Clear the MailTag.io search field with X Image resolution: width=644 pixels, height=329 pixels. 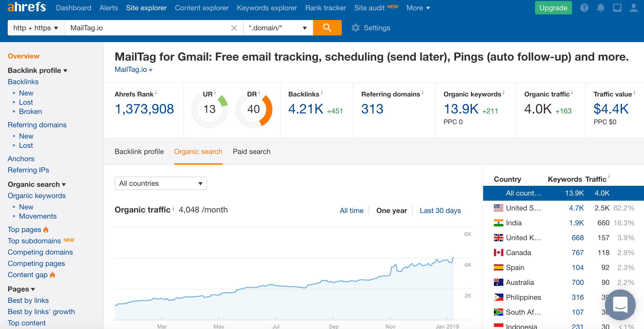coord(234,28)
